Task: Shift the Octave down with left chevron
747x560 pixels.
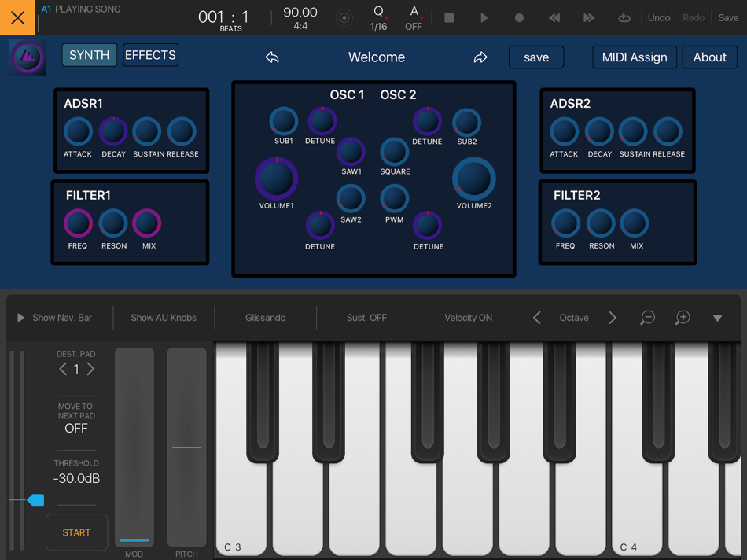Action: point(537,318)
